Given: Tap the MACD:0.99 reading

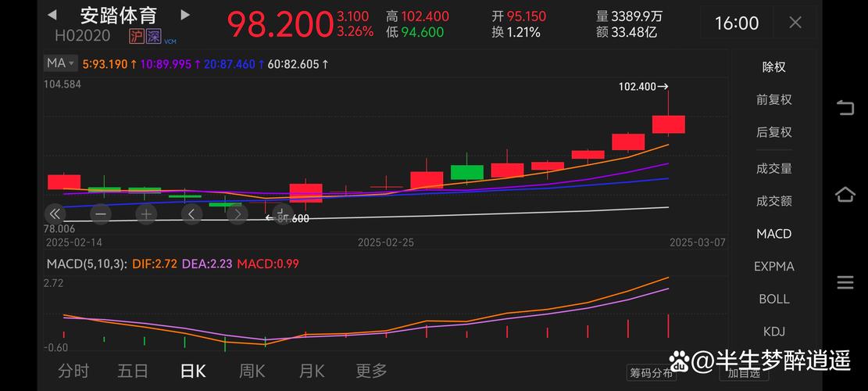Looking at the screenshot, I should click(268, 264).
